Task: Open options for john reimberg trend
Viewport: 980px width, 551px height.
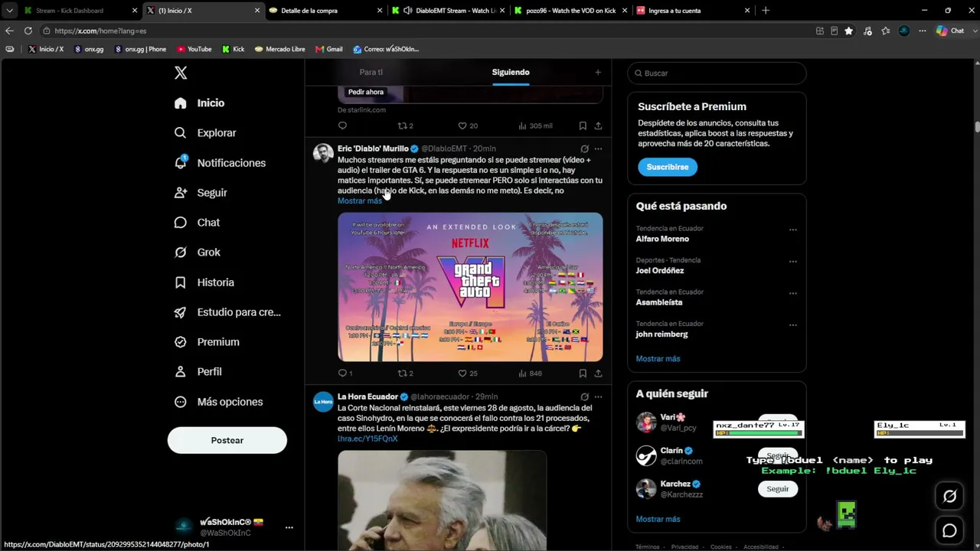Action: pos(793,324)
